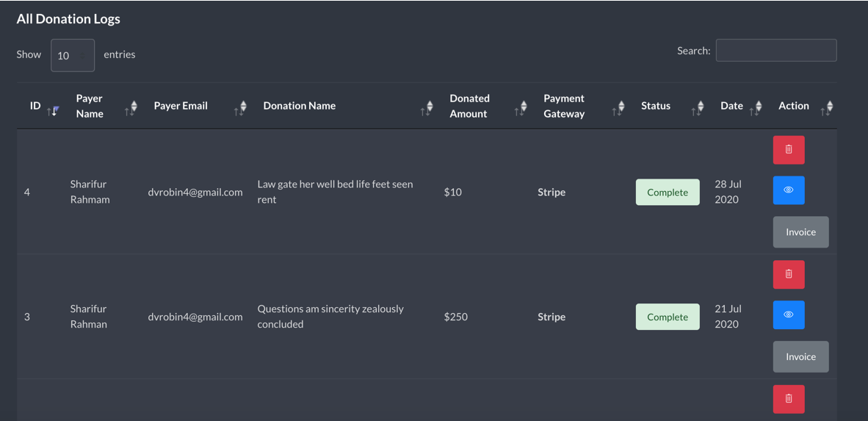Sort by Donation Name column arrows
Viewport: 868px width, 421px height.
(427, 108)
